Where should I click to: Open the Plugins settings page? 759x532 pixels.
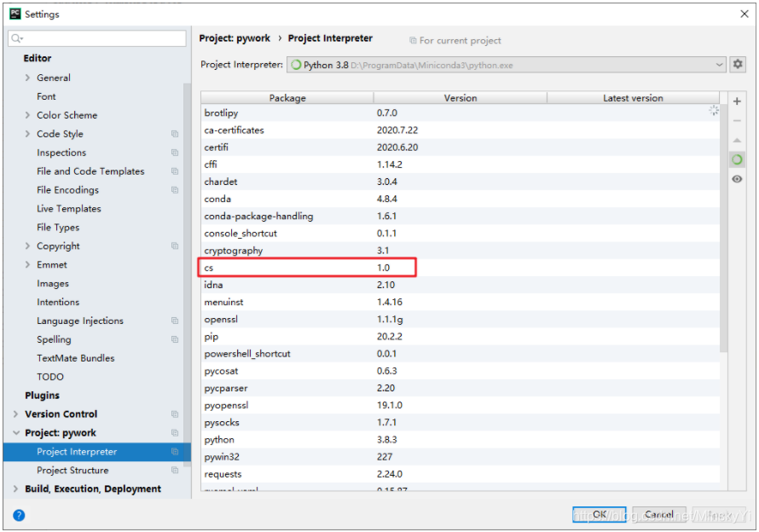tap(42, 396)
